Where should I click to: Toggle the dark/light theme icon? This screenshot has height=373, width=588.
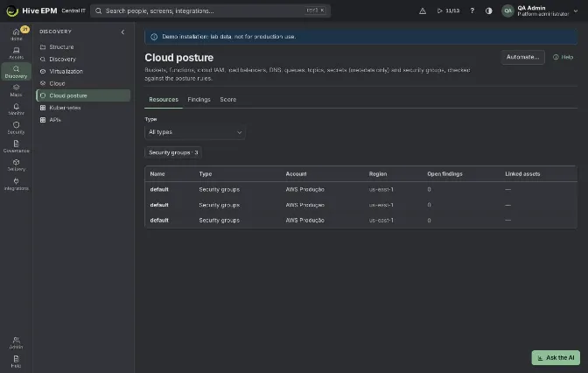[x=488, y=11]
